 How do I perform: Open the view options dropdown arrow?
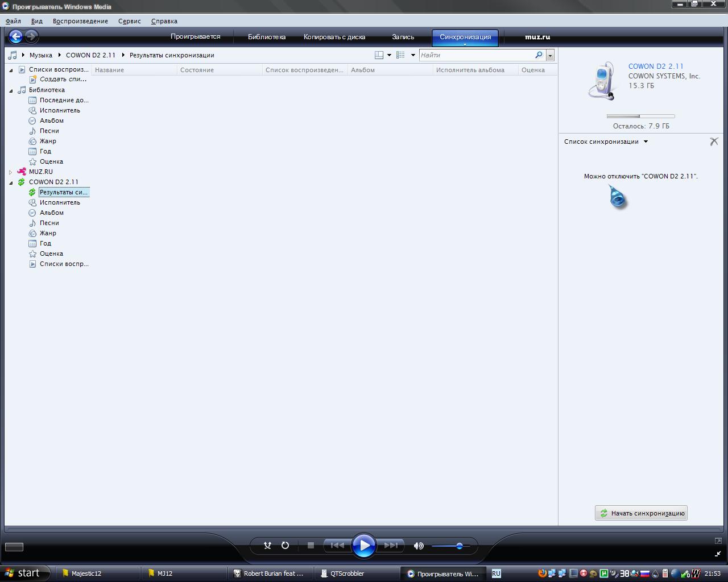413,55
